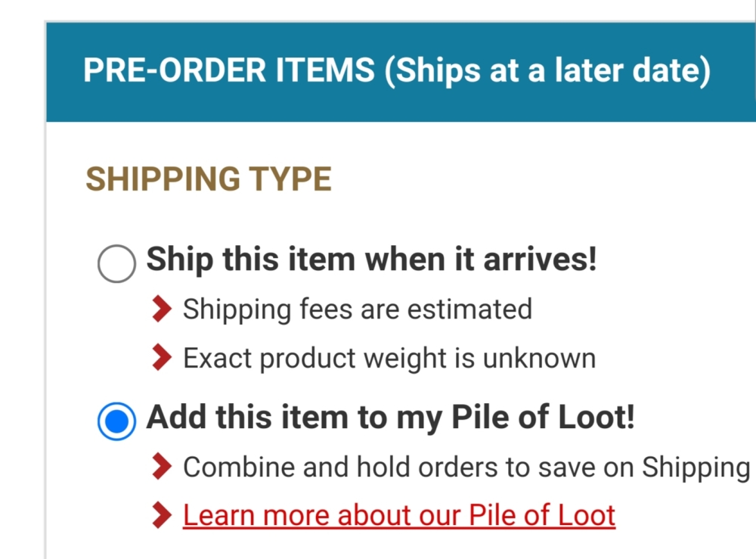Click the 'SHIPPING TYPE' section heading
756x559 pixels.
(x=209, y=179)
